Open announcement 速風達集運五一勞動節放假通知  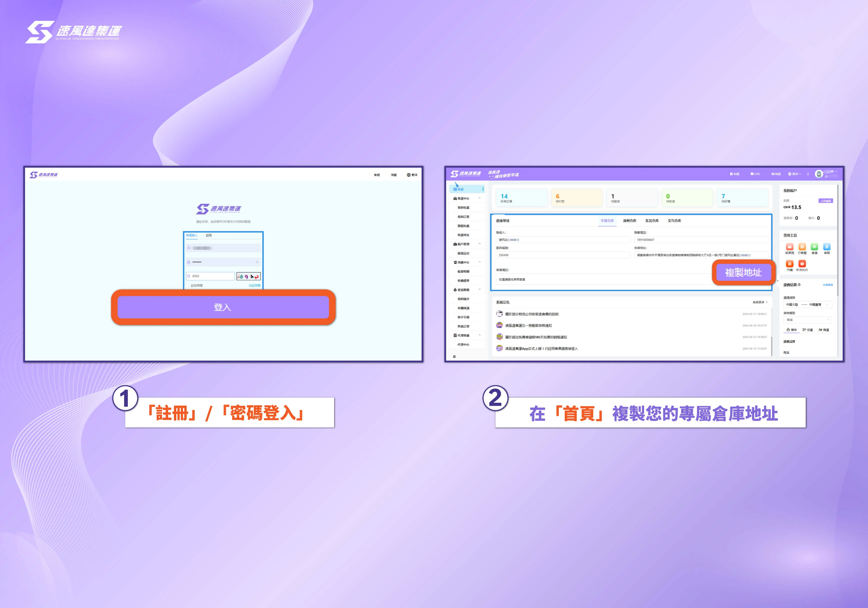529,326
